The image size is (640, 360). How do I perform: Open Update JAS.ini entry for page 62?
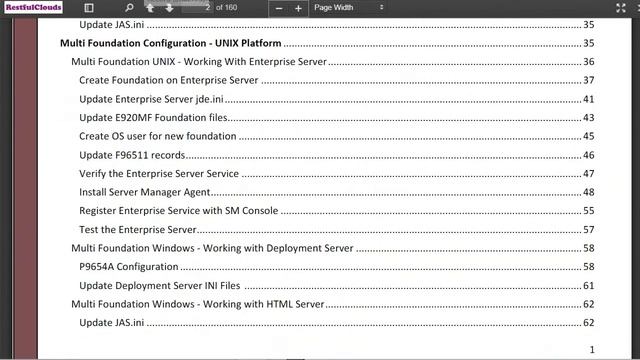(111, 322)
